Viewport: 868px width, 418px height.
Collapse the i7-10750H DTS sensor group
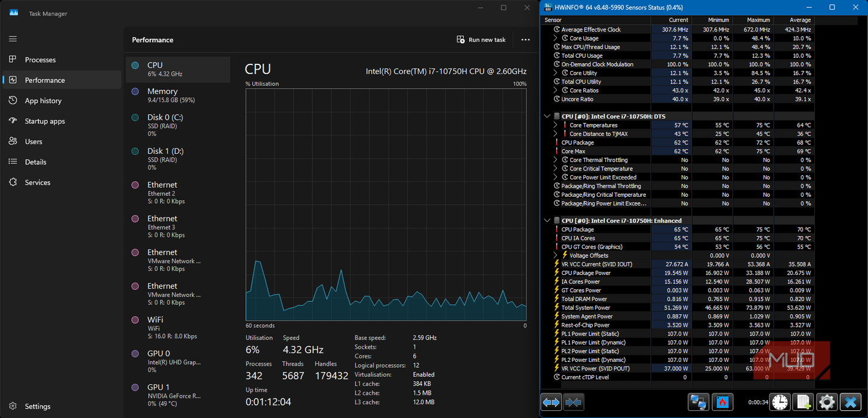[x=547, y=116]
